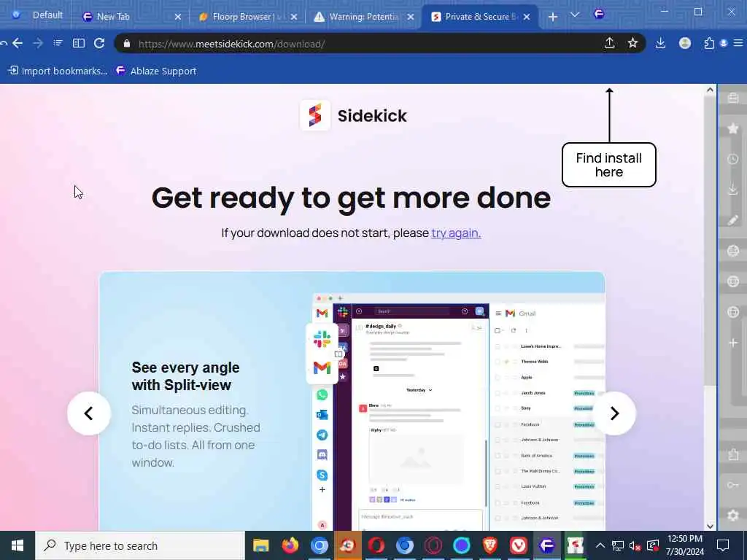The width and height of the screenshot is (747, 560).
Task: Click the page vertical scrollbar thumb
Action: 710,241
